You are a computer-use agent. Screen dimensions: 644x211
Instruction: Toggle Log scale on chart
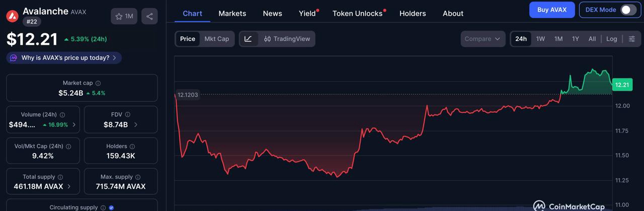(611, 39)
